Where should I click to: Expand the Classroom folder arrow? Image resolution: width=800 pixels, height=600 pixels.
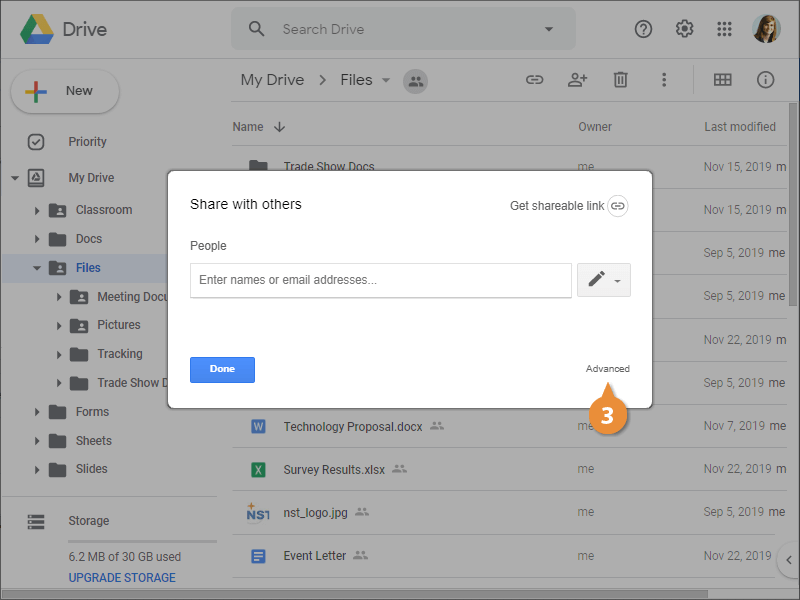click(x=37, y=210)
